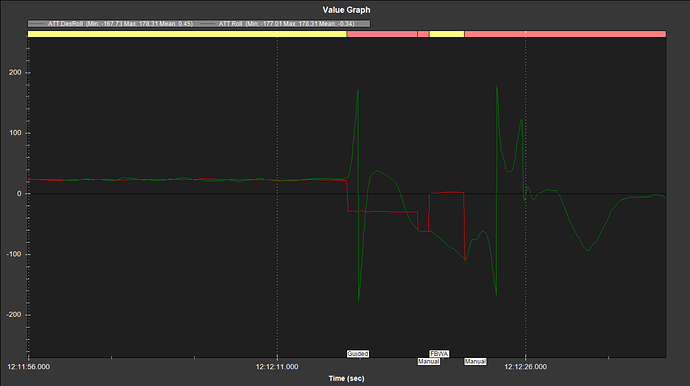Screen dimensions: 690x386
Task: Click the red ATT DesRoll legend line icon
Action: coord(37,24)
